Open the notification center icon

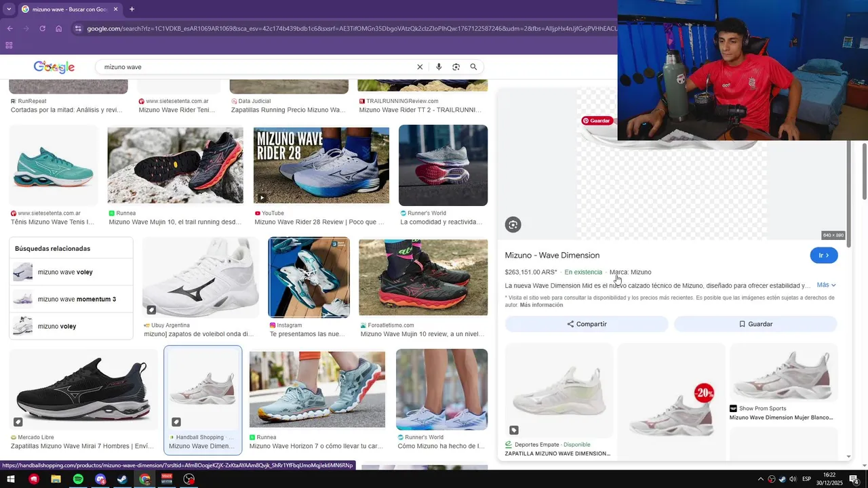854,479
